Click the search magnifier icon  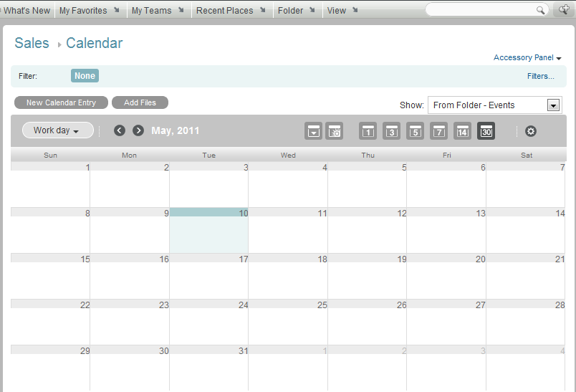[x=540, y=10]
